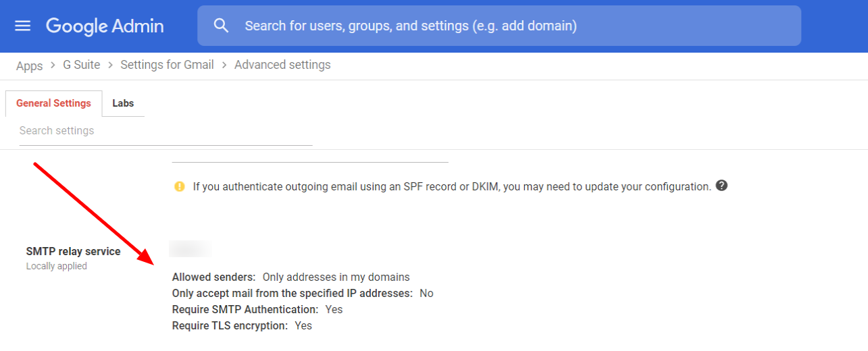This screenshot has width=868, height=351.
Task: Click the Allowed senders setting row
Action: (290, 277)
